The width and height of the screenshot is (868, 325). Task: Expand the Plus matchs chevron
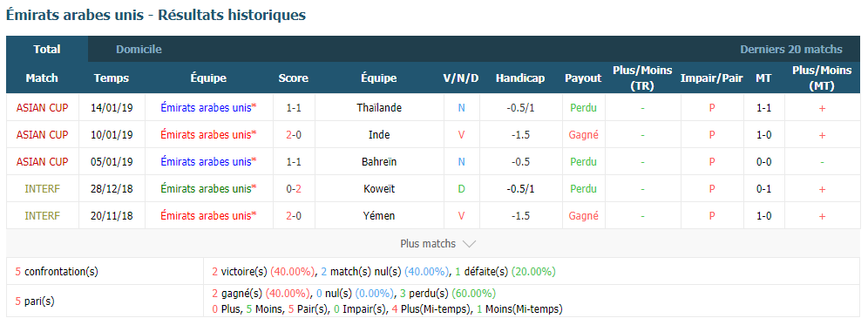tap(468, 244)
